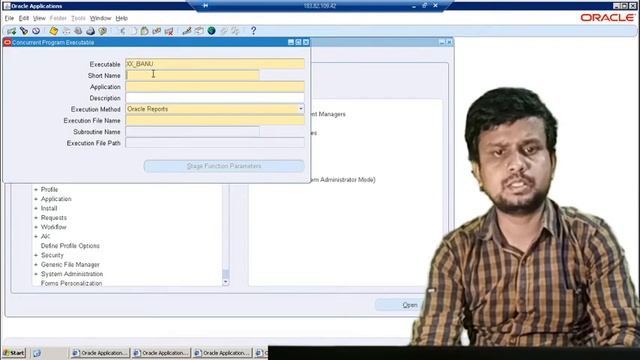Click the Copy toolbar icon
Image resolution: width=640 pixels, height=360 pixels.
[x=133, y=31]
